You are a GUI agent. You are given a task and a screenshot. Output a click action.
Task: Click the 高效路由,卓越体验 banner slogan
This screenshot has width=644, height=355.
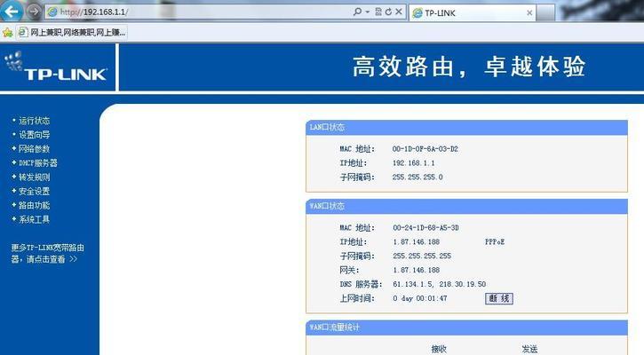(469, 67)
